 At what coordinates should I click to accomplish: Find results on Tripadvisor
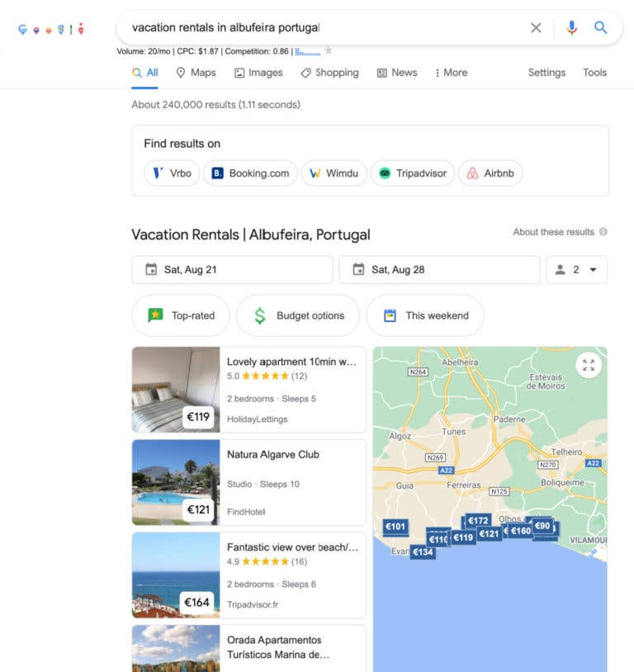point(413,173)
